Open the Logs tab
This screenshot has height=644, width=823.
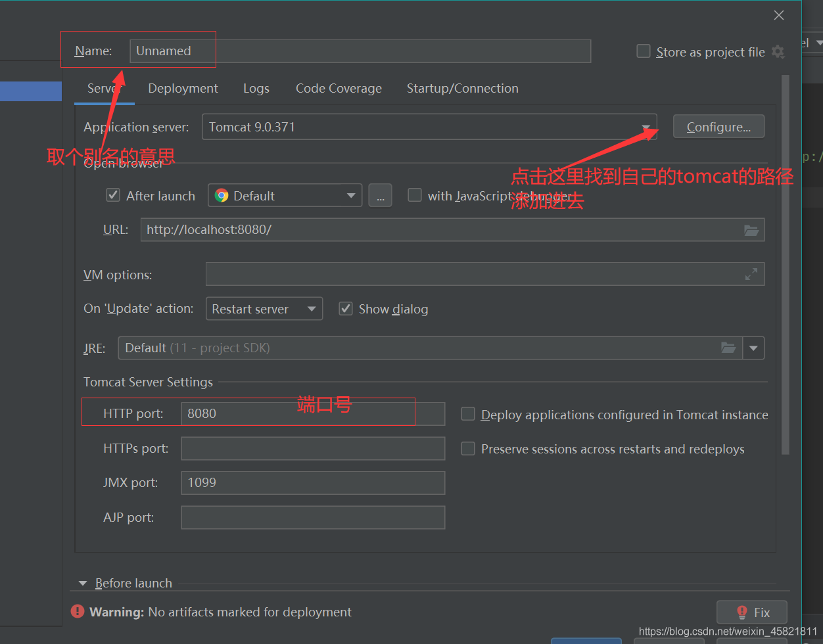[x=256, y=89]
